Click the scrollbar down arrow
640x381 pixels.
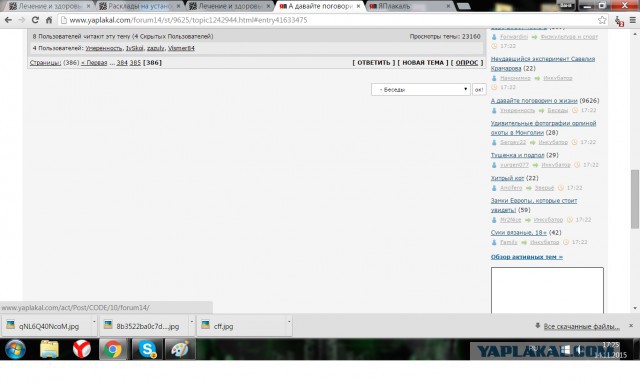634,308
